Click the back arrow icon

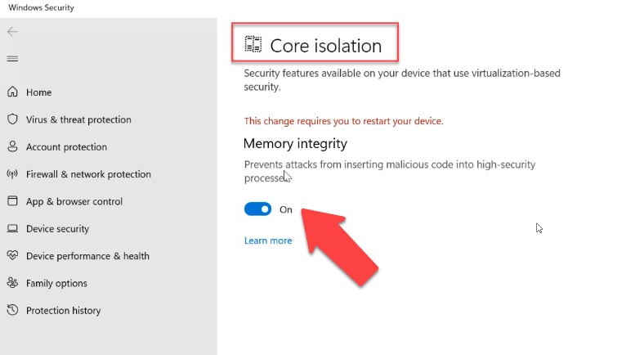click(13, 32)
